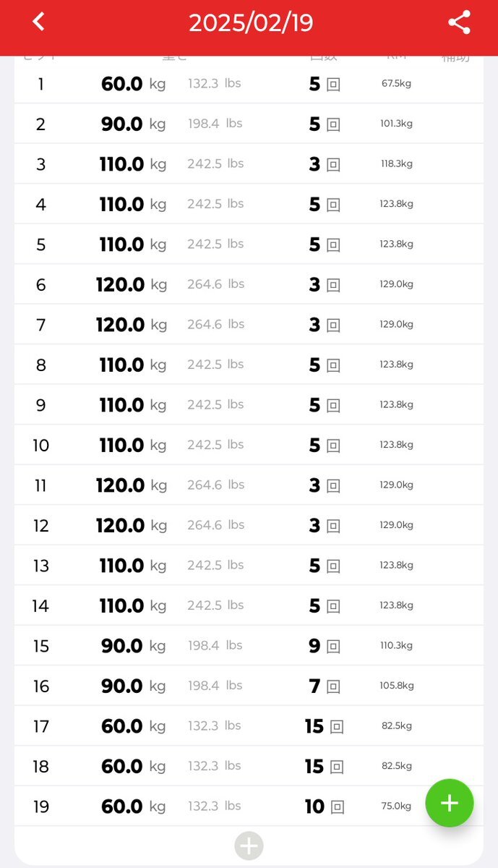
Task: Select set number 10 row label
Action: pyautogui.click(x=40, y=446)
